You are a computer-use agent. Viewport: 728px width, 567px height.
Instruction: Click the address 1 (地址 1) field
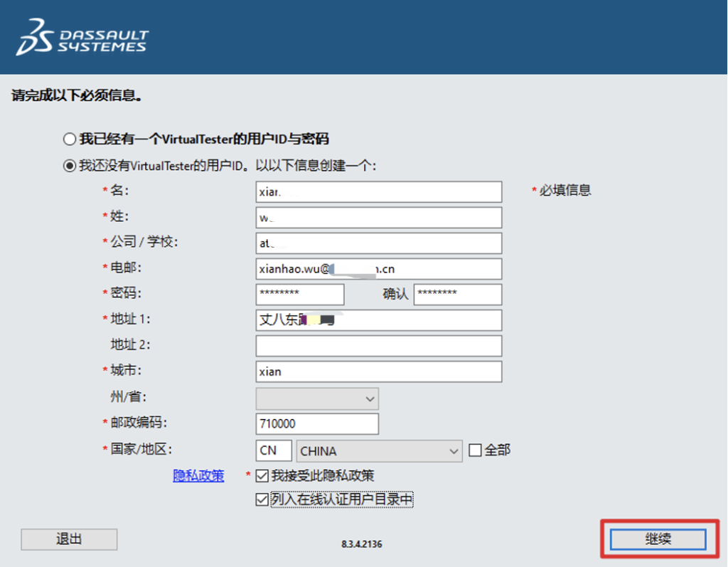click(x=378, y=319)
